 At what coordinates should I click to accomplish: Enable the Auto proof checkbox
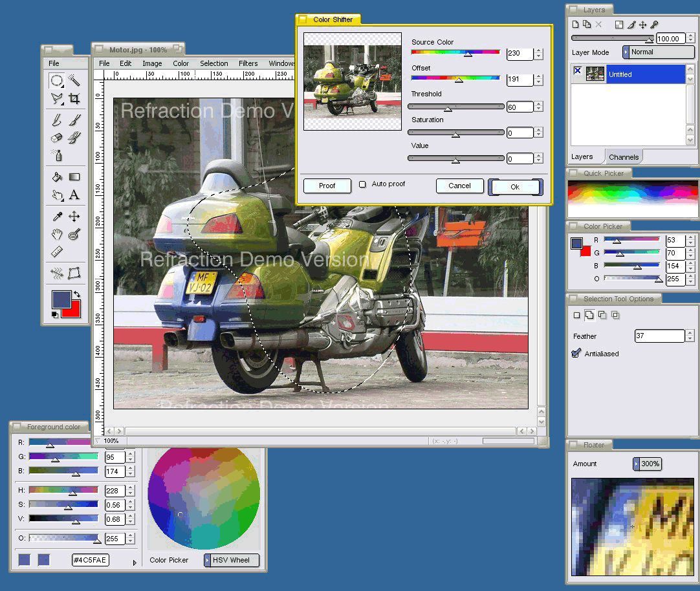coord(362,184)
